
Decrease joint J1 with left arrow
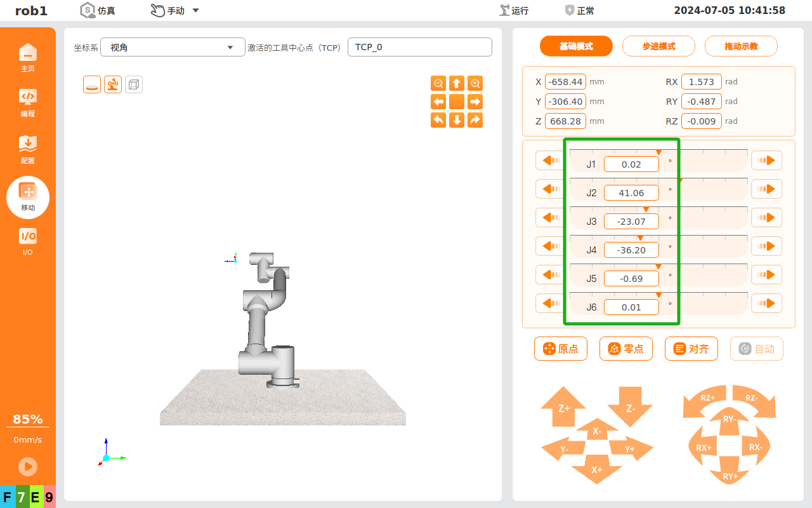pyautogui.click(x=551, y=161)
